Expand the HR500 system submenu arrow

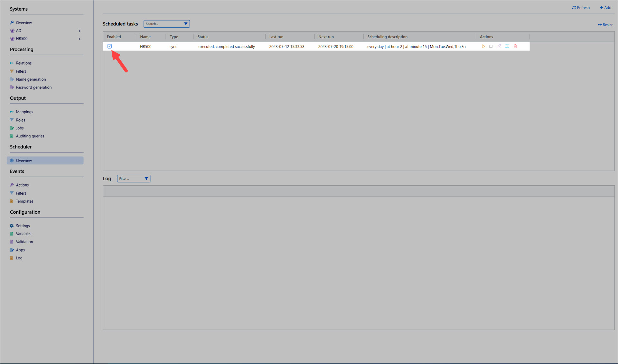pyautogui.click(x=80, y=39)
